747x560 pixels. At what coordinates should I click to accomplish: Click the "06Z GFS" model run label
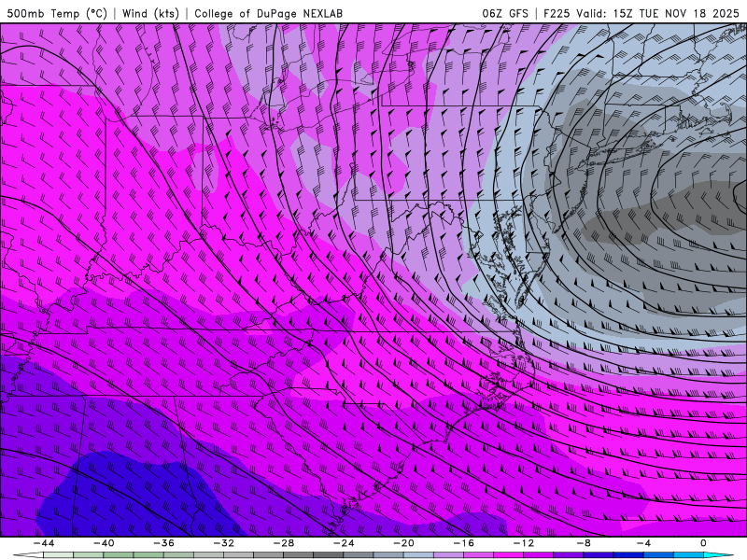point(505,13)
